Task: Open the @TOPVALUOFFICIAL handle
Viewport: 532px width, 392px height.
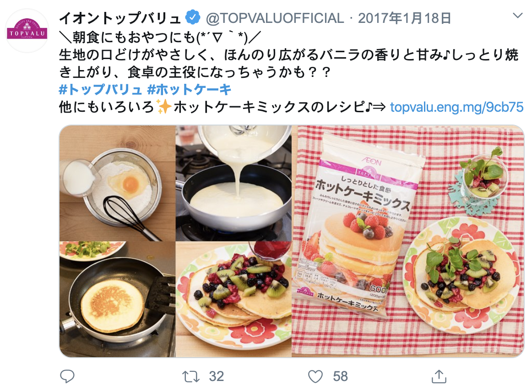Action: click(275, 18)
